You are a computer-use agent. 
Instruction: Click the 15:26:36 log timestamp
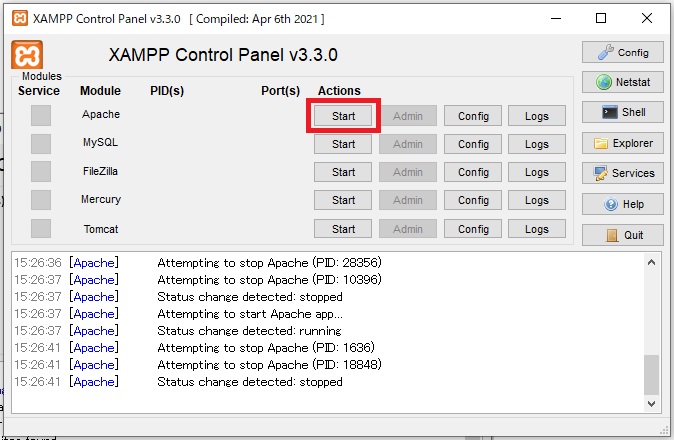pyautogui.click(x=38, y=263)
